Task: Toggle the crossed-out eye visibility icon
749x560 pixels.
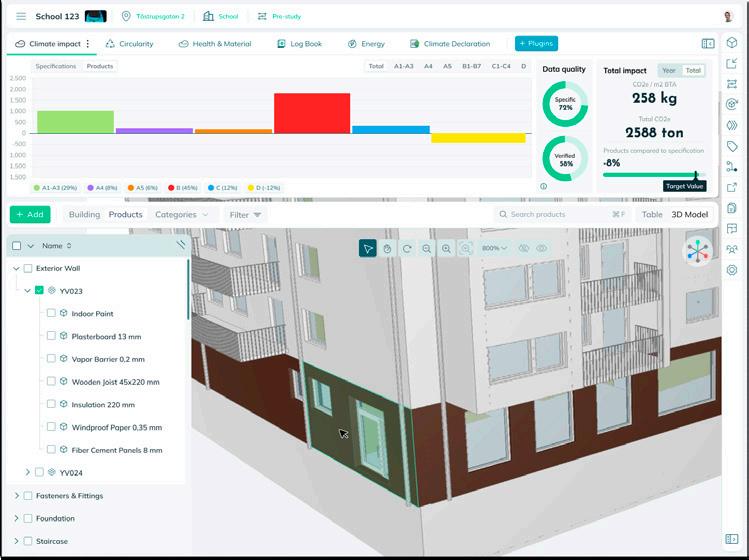Action: 524,248
